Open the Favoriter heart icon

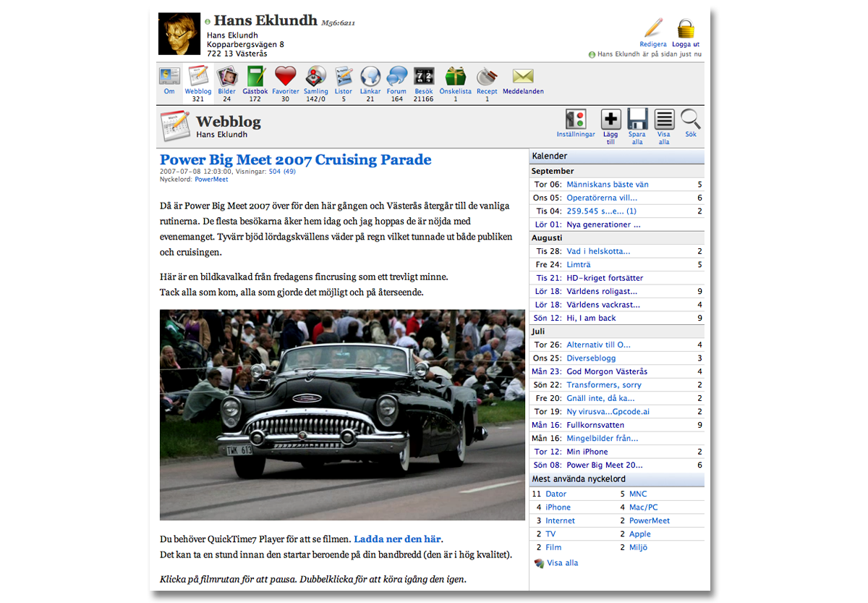(286, 76)
